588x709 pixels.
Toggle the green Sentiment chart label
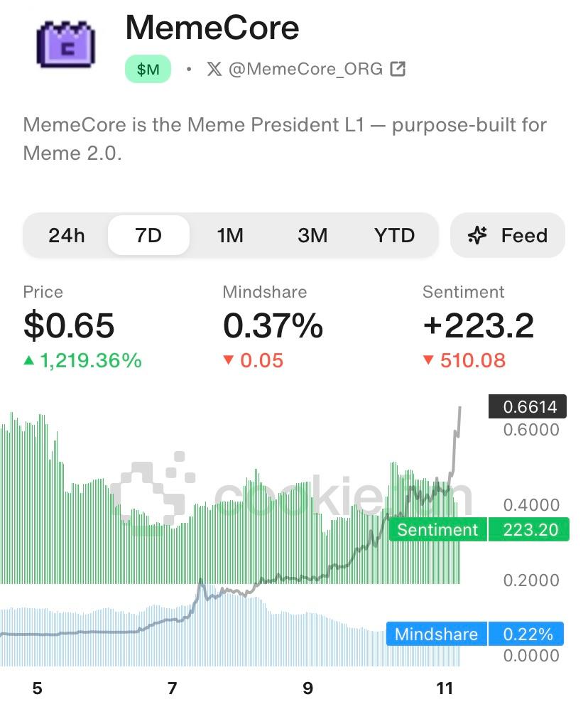point(437,530)
